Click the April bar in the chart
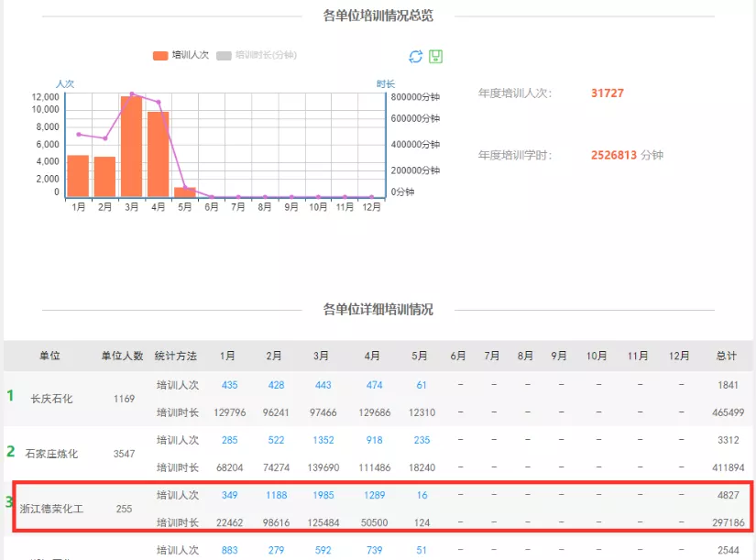756x560 pixels. point(158,154)
